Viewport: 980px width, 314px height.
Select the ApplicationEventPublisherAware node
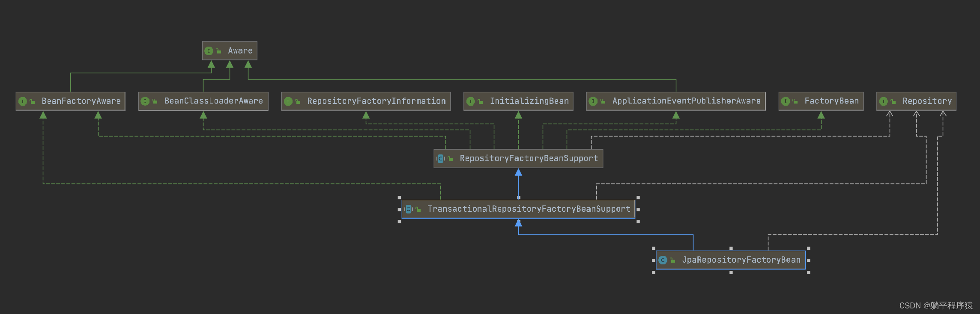click(676, 101)
